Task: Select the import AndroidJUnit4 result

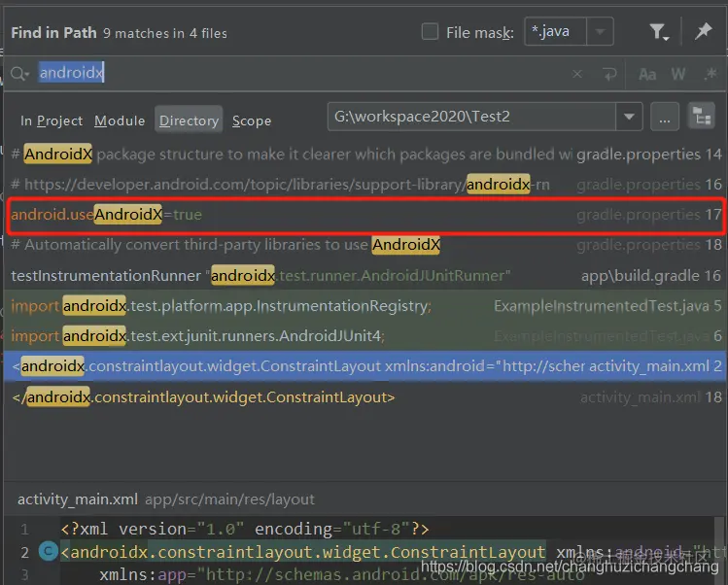Action: [x=365, y=335]
